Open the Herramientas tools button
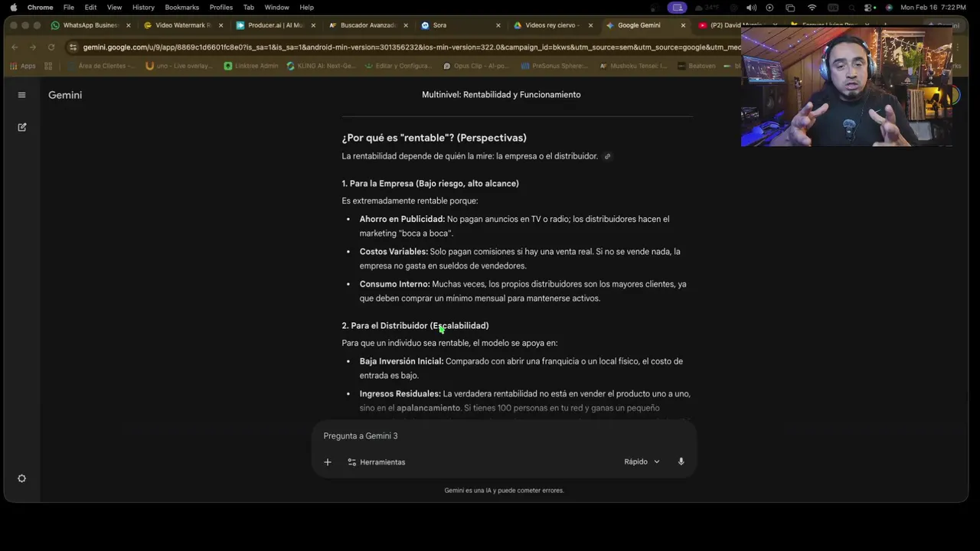 (x=377, y=462)
